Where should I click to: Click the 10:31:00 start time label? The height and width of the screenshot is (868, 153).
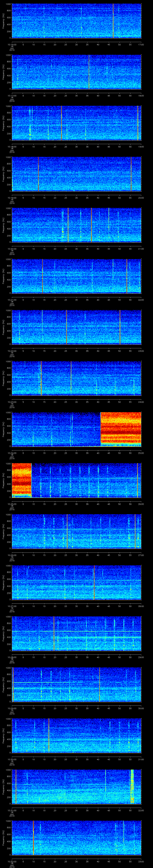pyautogui.click(x=12, y=810)
